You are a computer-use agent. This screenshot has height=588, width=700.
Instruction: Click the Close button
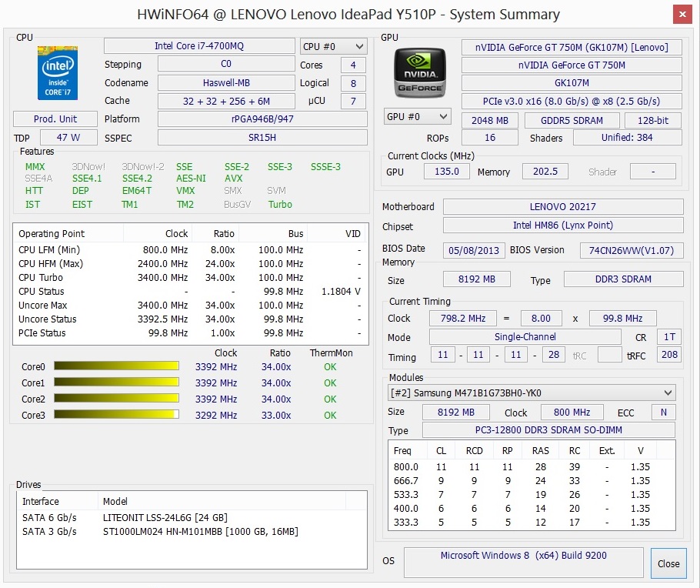tap(668, 563)
